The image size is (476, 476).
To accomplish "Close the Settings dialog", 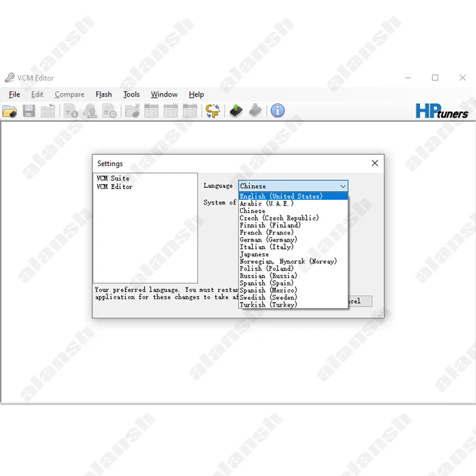I will click(375, 163).
